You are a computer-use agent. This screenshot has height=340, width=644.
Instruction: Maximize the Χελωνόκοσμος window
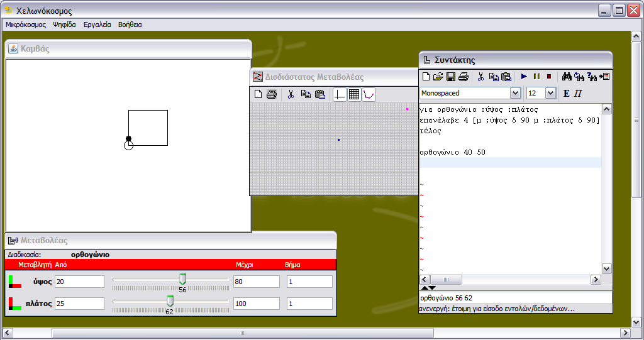(x=619, y=11)
